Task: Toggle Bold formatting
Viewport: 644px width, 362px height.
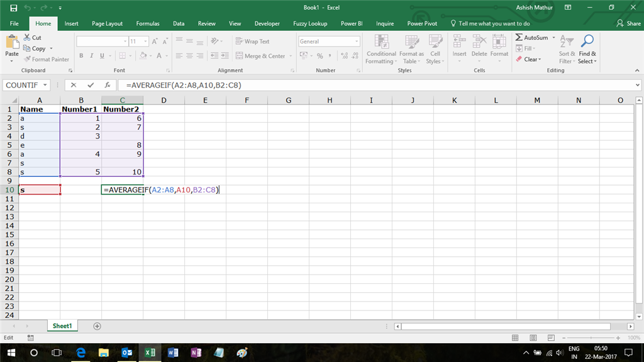Action: 81,55
